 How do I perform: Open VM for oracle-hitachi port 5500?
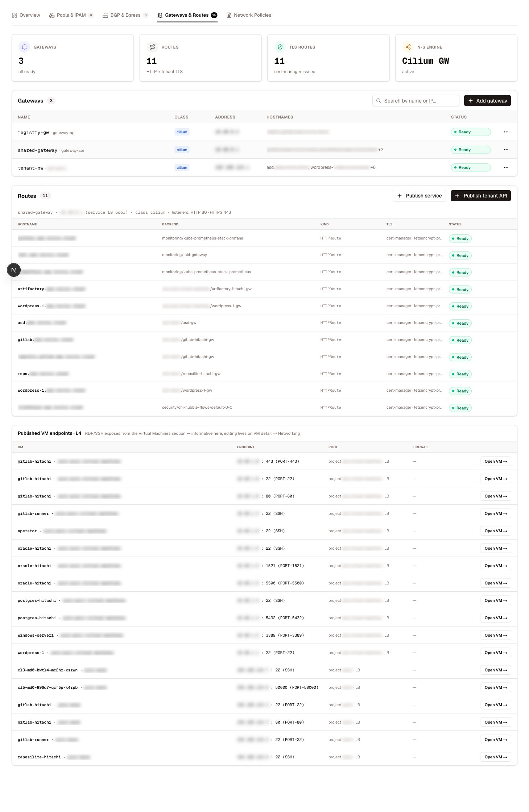(x=496, y=583)
